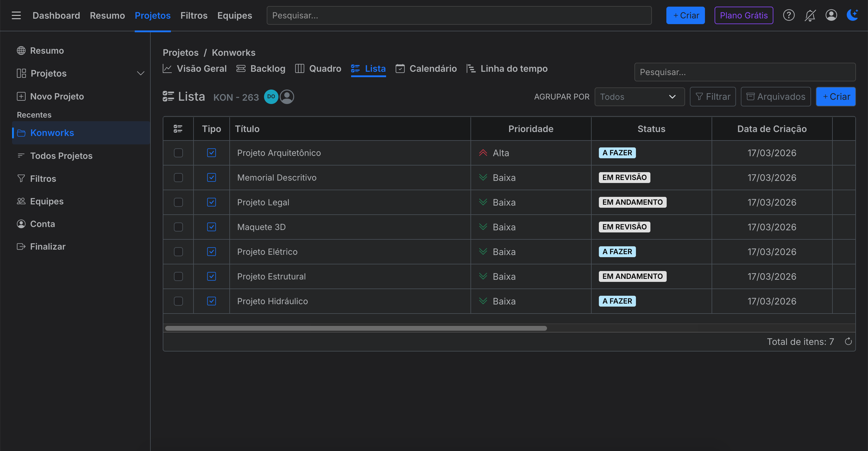
Task: Open the Filtrar dropdown control
Action: [x=713, y=96]
